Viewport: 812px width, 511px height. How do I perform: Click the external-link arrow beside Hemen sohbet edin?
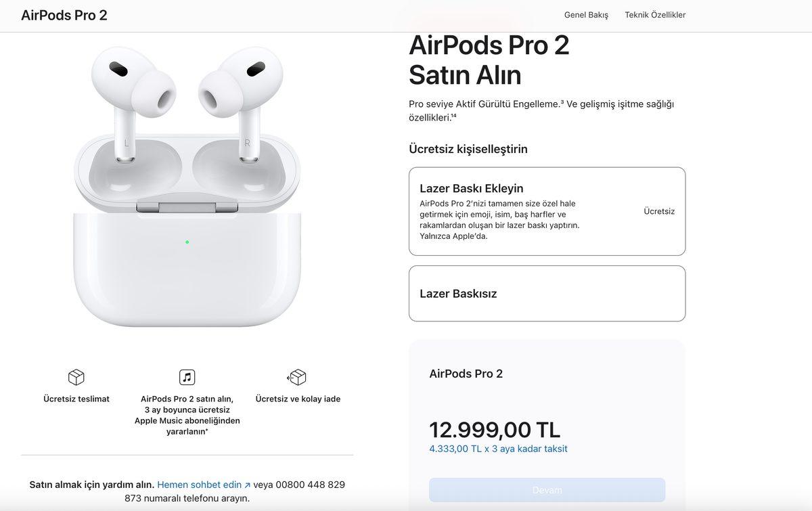[247, 484]
